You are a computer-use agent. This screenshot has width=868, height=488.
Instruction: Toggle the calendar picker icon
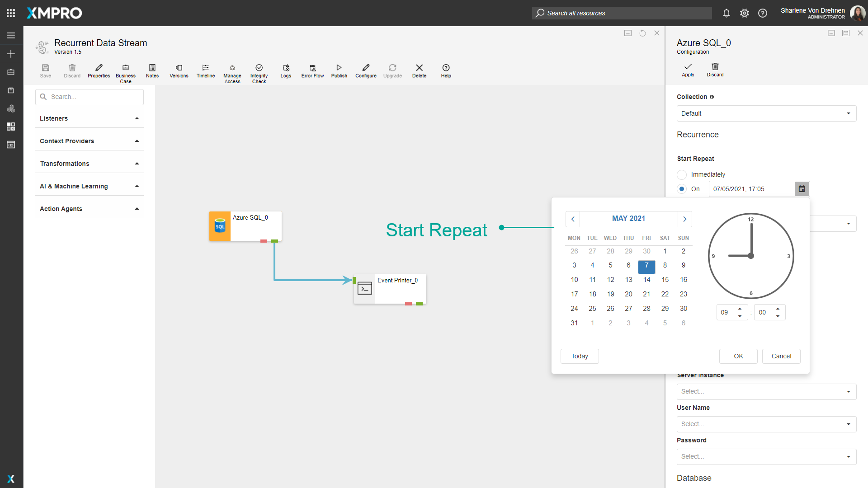802,189
